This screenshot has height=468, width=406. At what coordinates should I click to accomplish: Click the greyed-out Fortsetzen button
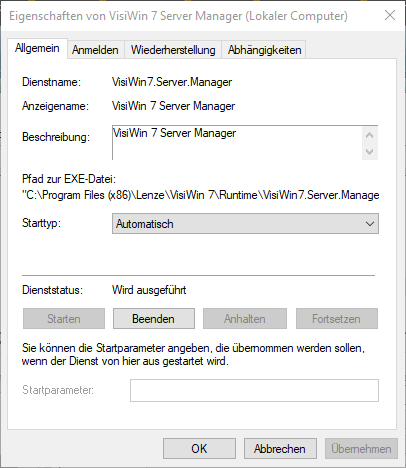(337, 319)
